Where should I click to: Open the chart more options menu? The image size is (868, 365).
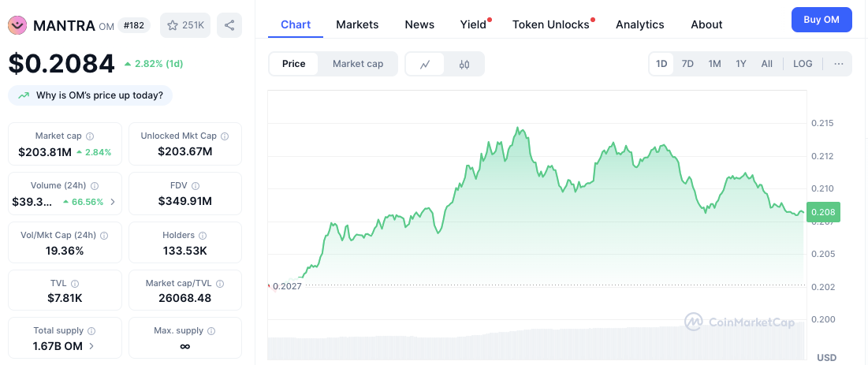coord(839,64)
